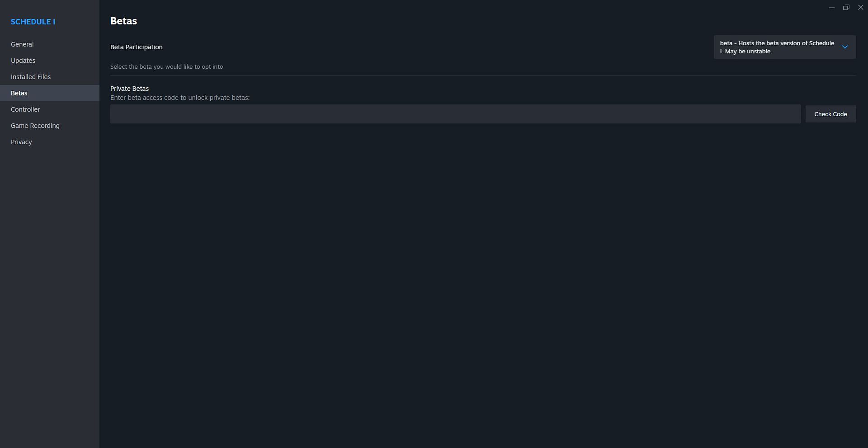868x448 pixels.
Task: Click the Betas page heading
Action: tap(123, 21)
